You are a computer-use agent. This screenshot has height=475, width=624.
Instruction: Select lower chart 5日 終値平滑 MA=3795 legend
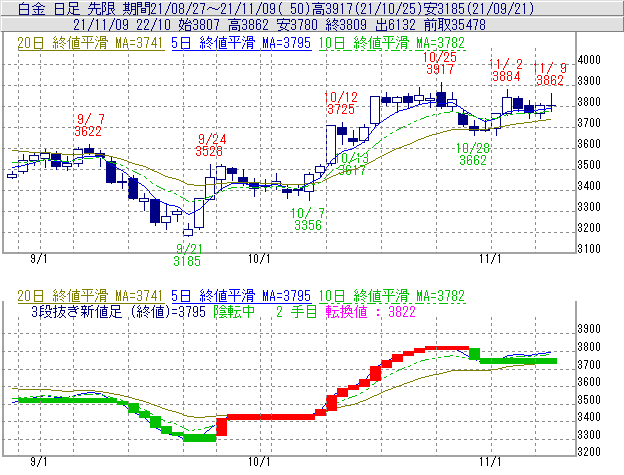(x=241, y=296)
